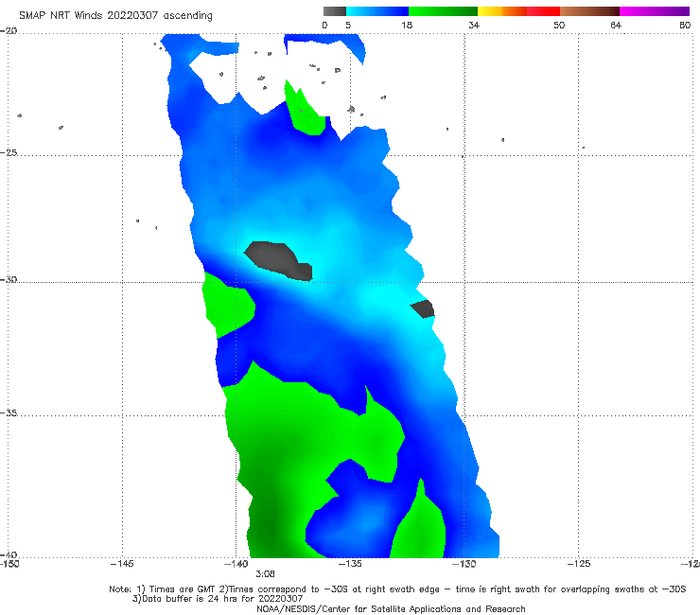Click the '-135' longitude axis label

coord(350,564)
